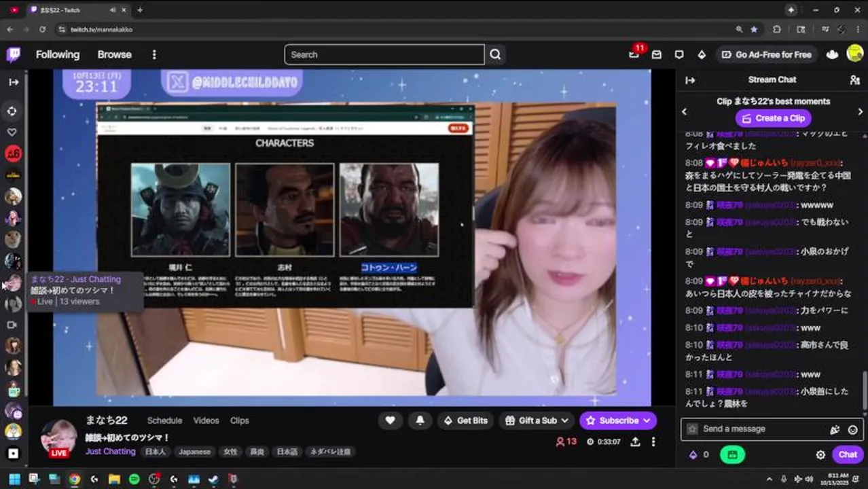
Task: Open notifications inbox with 11 badge
Action: tap(634, 54)
